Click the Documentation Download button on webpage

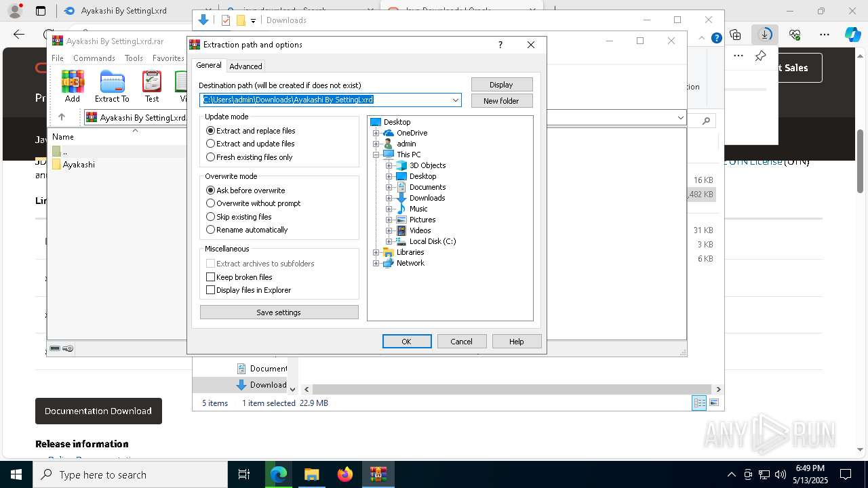coord(98,411)
